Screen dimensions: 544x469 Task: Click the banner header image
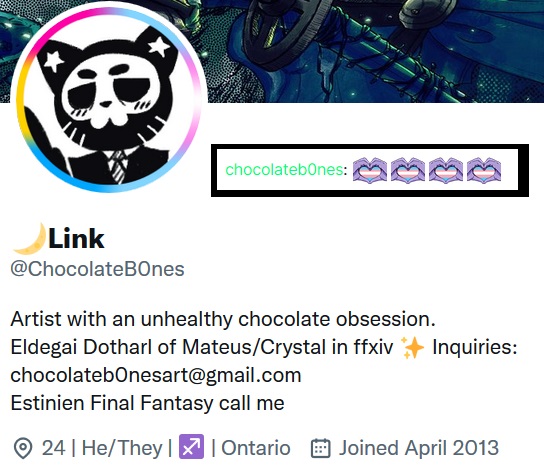[375, 51]
